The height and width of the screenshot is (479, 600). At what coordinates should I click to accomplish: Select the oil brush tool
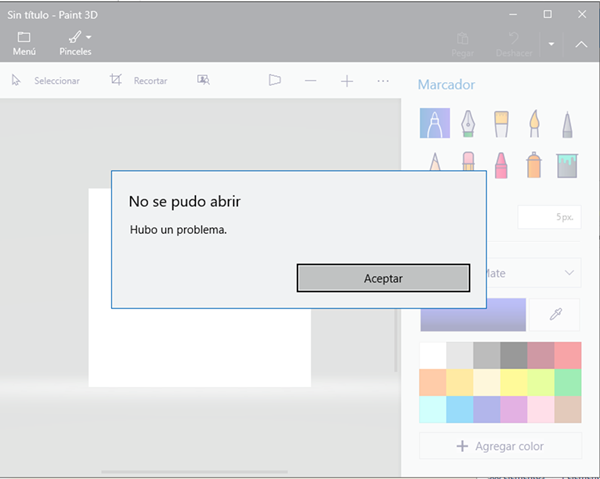click(x=501, y=124)
